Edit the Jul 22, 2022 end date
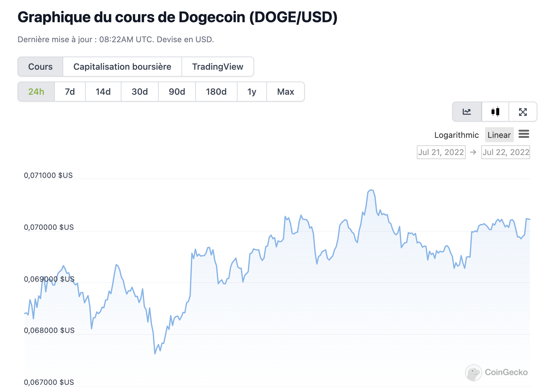 coord(505,152)
